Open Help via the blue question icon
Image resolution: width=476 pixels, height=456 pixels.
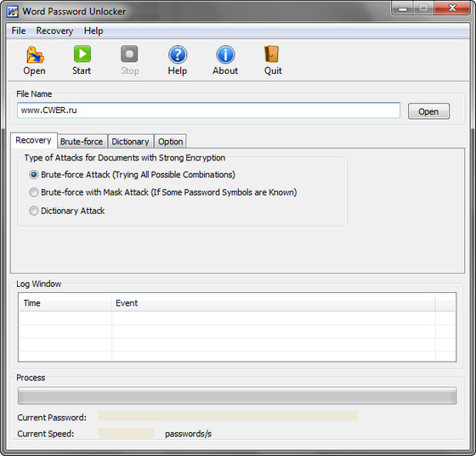178,54
